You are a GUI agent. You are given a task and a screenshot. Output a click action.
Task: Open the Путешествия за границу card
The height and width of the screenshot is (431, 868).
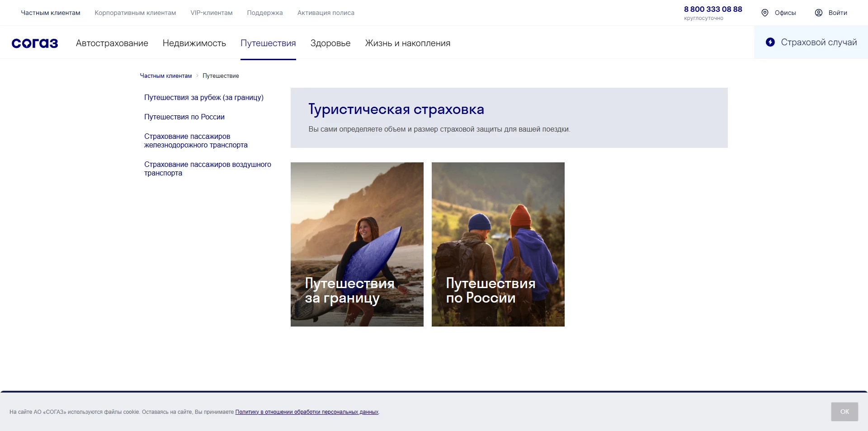(x=357, y=244)
